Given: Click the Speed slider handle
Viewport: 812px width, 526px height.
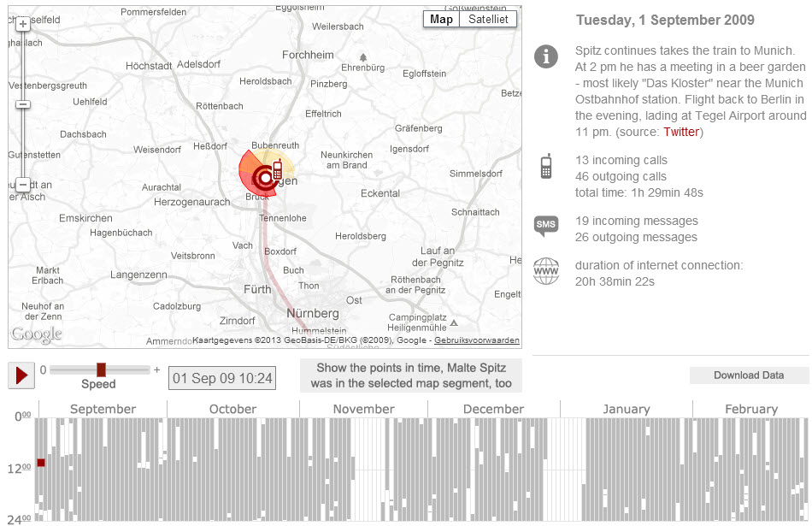Looking at the screenshot, I should tap(101, 369).
